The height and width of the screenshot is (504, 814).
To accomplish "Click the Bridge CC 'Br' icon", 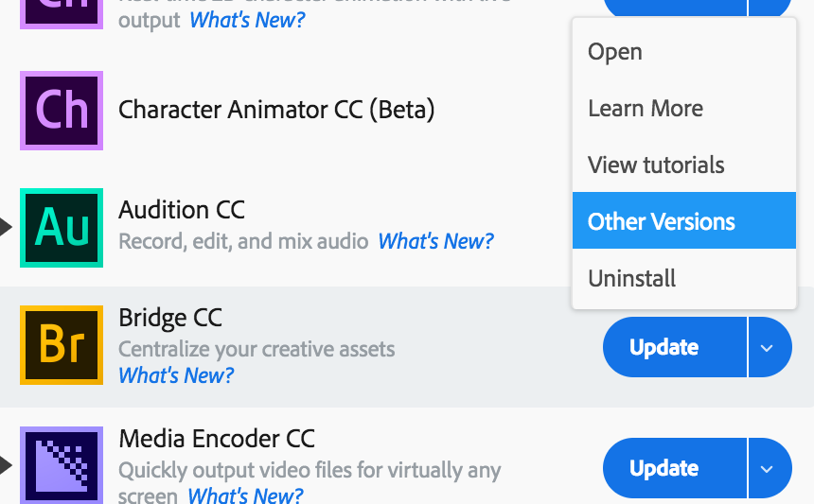I will pyautogui.click(x=62, y=346).
